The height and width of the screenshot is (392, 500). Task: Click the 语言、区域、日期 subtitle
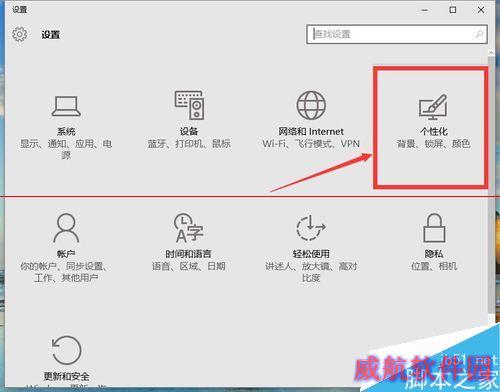click(x=189, y=266)
